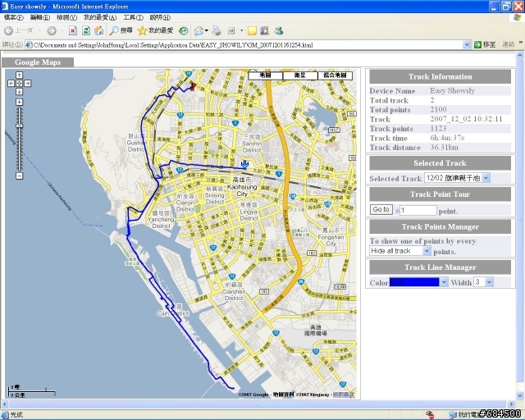
Task: Click the status bar security zone icon
Action: click(453, 414)
